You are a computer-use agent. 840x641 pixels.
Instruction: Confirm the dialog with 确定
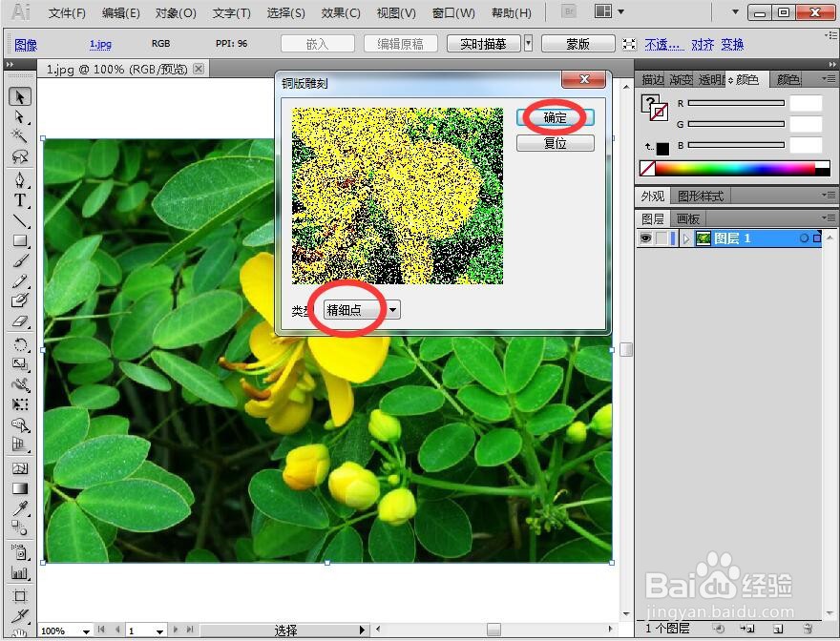555,117
